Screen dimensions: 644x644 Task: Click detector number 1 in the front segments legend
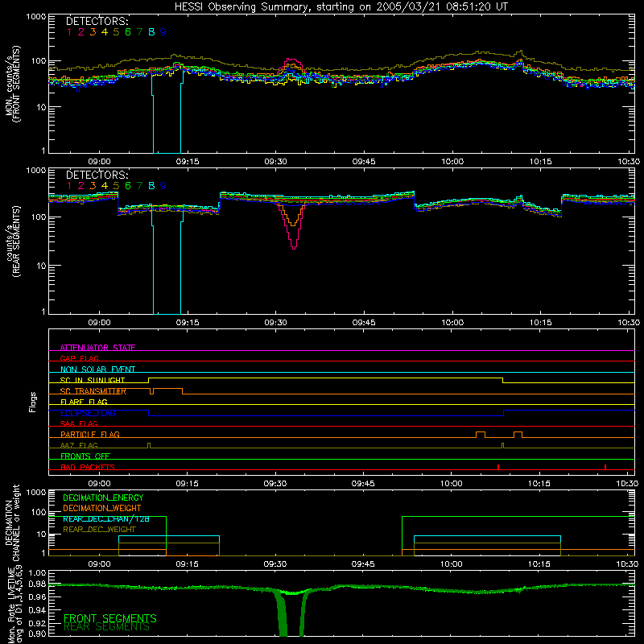[x=69, y=32]
